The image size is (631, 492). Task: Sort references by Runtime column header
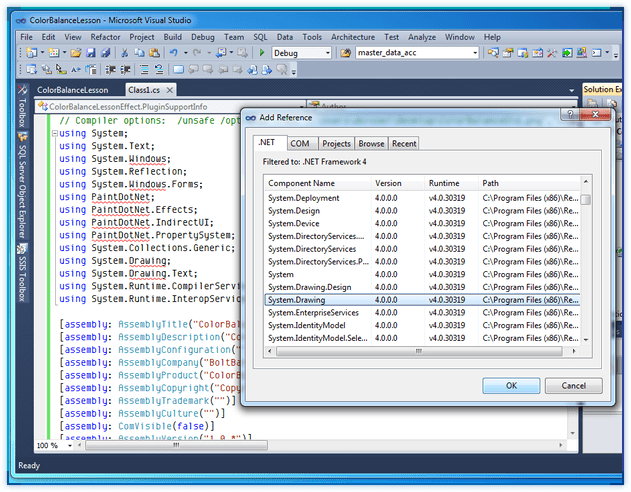pos(452,183)
